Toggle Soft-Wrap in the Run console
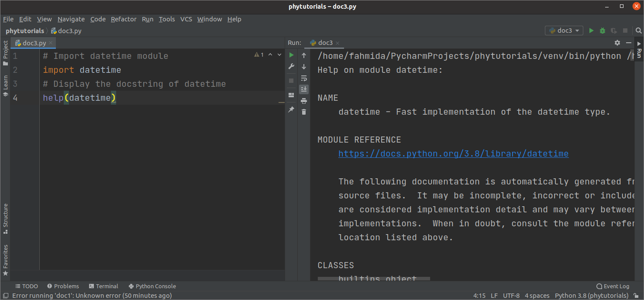 tap(304, 78)
